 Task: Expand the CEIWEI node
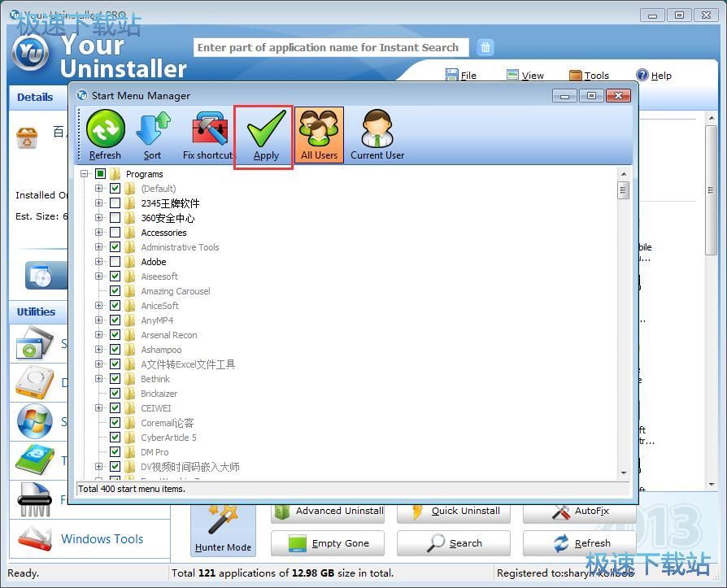click(98, 407)
